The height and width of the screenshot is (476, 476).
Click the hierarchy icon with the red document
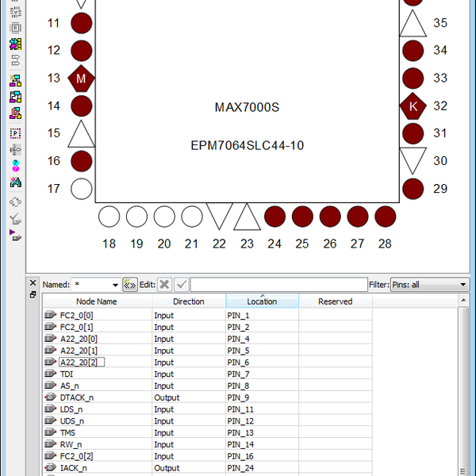click(x=16, y=113)
